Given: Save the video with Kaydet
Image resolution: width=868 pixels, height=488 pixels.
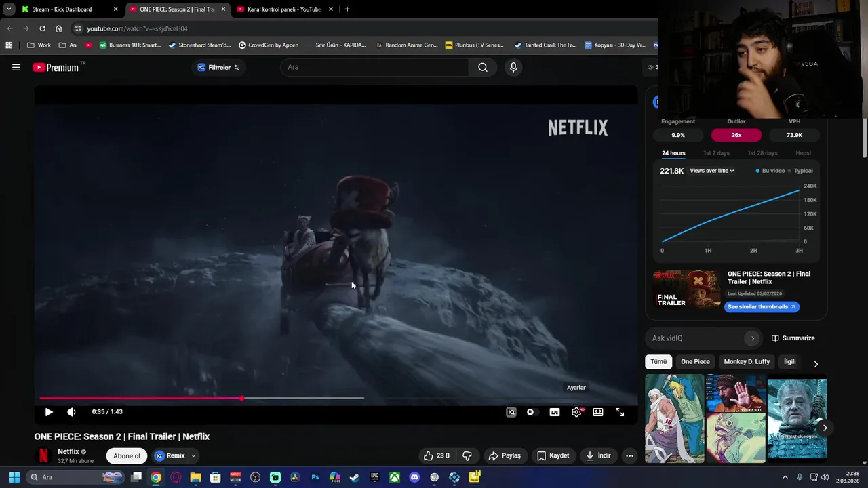Looking at the screenshot, I should (x=553, y=455).
